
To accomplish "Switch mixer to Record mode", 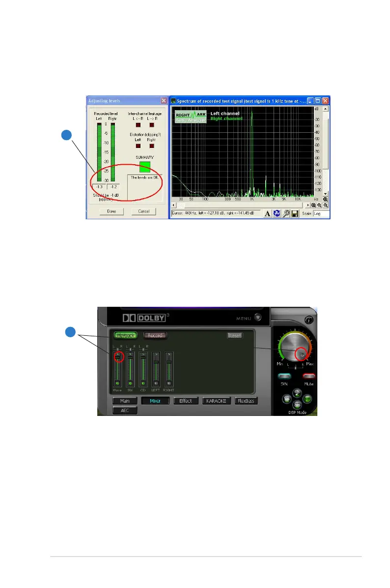I will (155, 336).
